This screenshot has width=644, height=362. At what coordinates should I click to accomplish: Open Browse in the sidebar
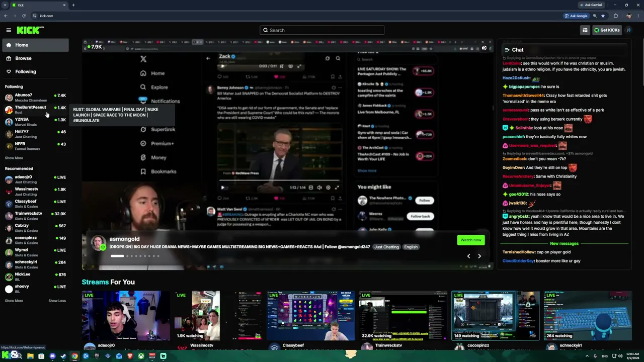coord(35,58)
